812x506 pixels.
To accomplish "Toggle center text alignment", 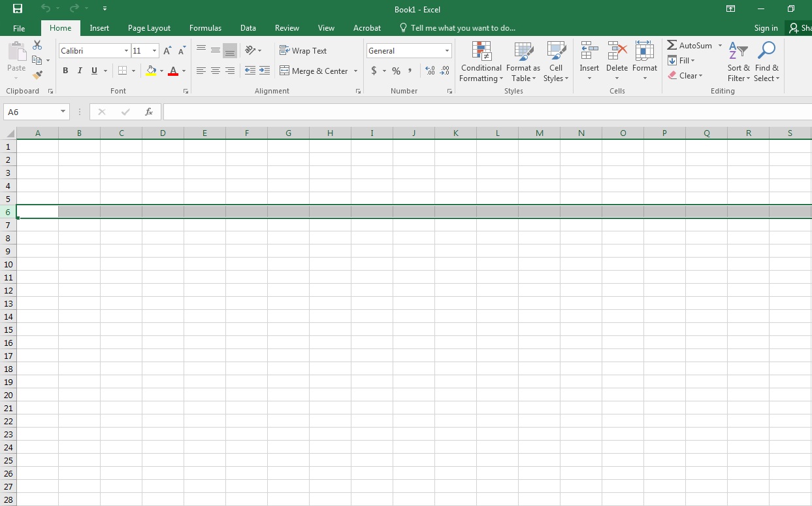I will pos(215,71).
